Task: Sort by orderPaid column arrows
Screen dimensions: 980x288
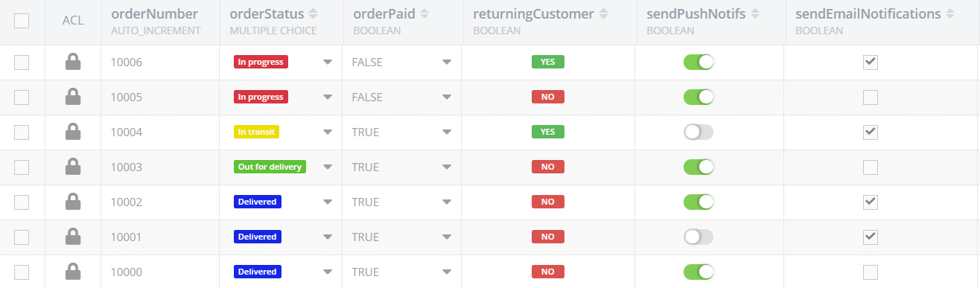Action: 424,14
